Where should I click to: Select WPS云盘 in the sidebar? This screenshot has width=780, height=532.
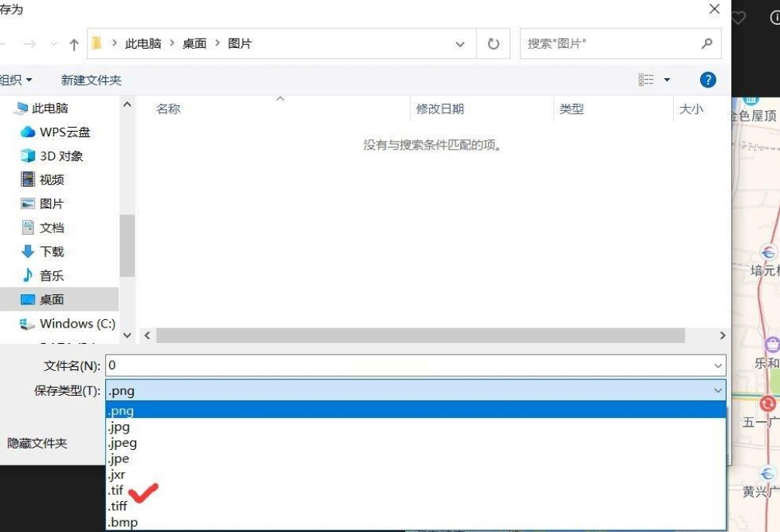[56, 132]
